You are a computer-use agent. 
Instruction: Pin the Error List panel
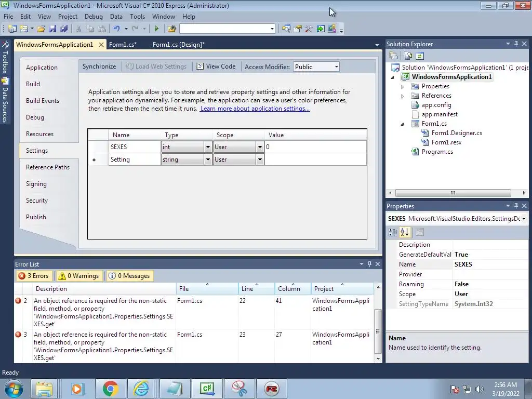pyautogui.click(x=369, y=264)
